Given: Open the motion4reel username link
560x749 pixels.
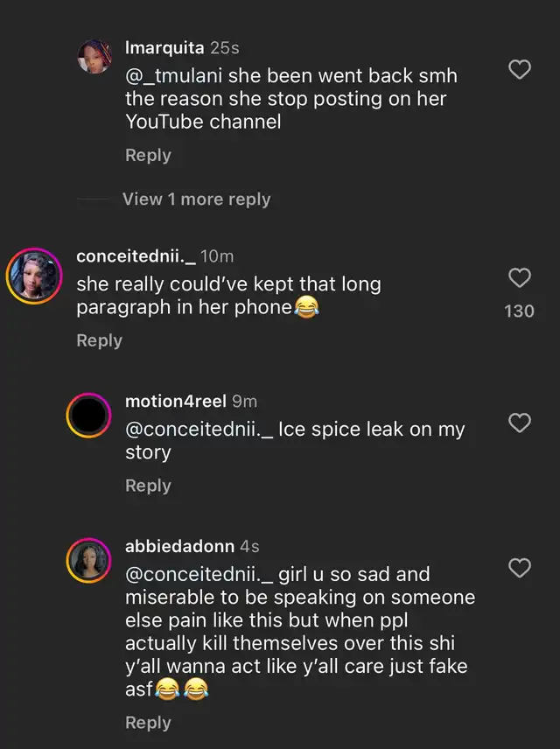Looking at the screenshot, I should click(x=176, y=401).
